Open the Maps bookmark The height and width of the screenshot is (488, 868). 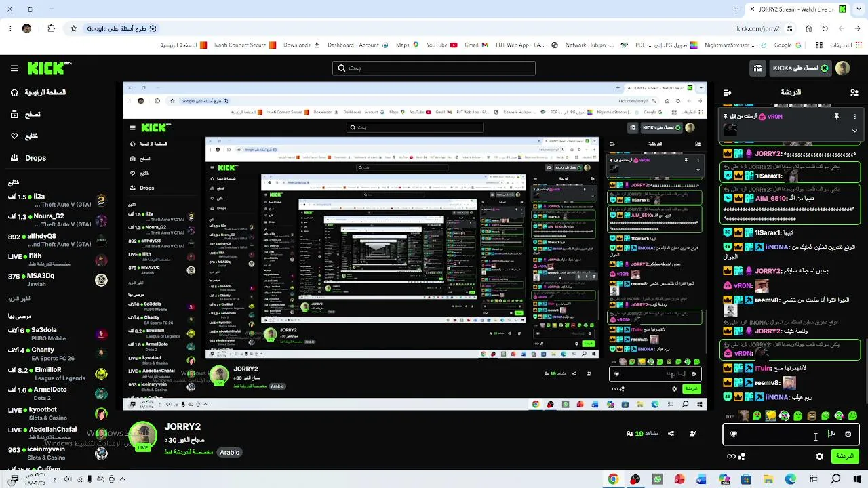(x=407, y=45)
